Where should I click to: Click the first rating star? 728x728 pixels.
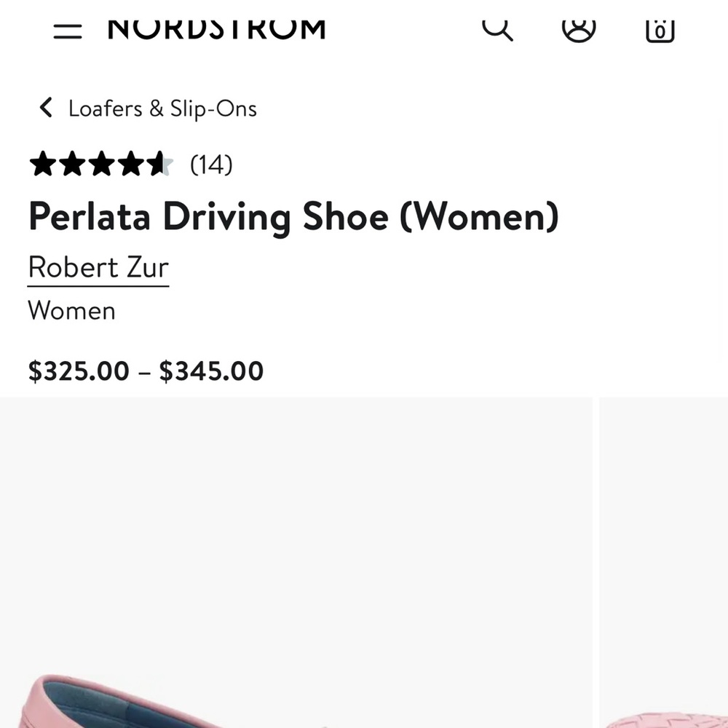coord(42,165)
